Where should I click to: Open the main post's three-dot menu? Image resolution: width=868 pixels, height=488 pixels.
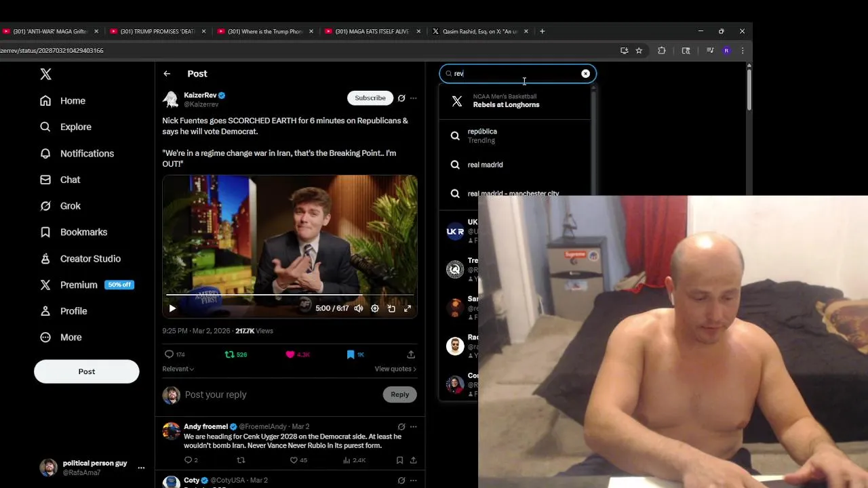(413, 98)
